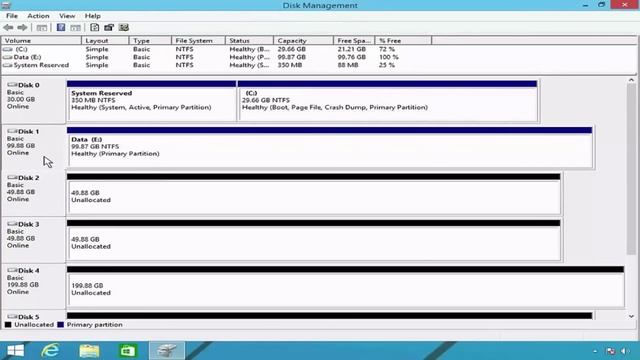Sort by the Layout column header
640x360 pixels.
[x=105, y=41]
